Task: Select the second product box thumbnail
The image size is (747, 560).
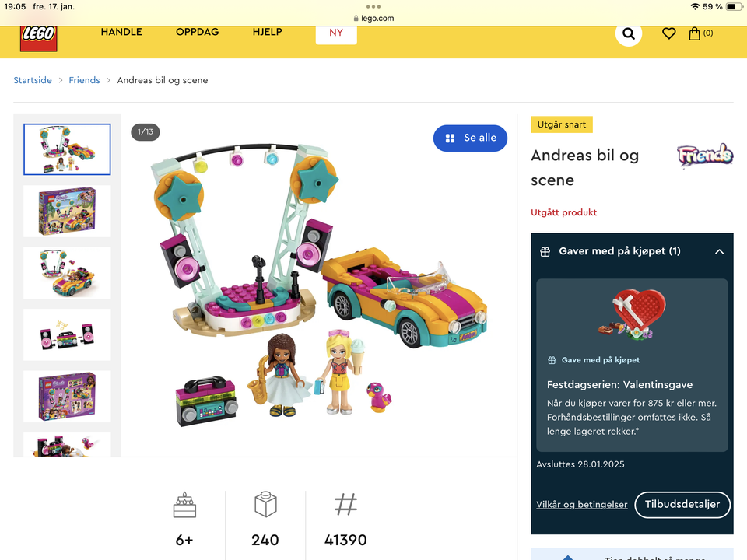Action: coord(67,397)
